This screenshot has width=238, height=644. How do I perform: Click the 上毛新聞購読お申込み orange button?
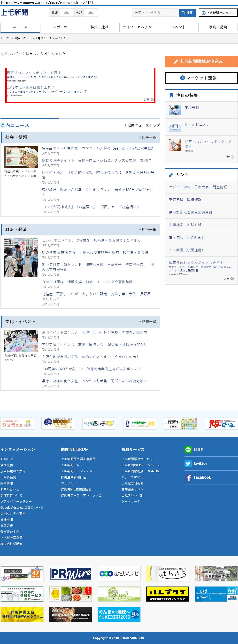[x=201, y=62]
